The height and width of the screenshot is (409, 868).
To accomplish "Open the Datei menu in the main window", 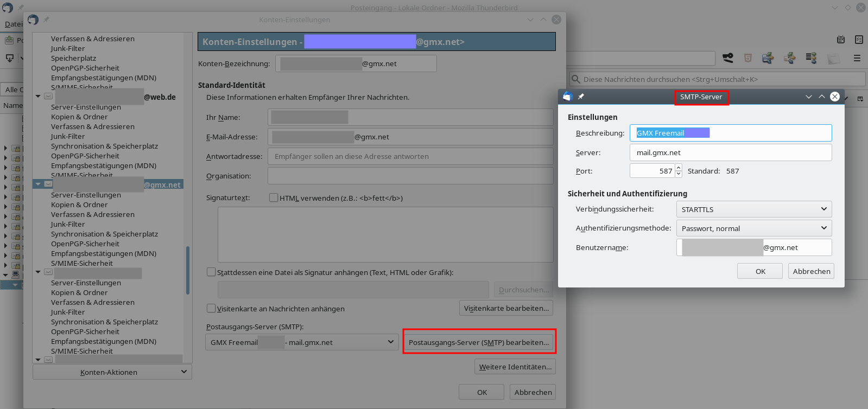I will [14, 24].
